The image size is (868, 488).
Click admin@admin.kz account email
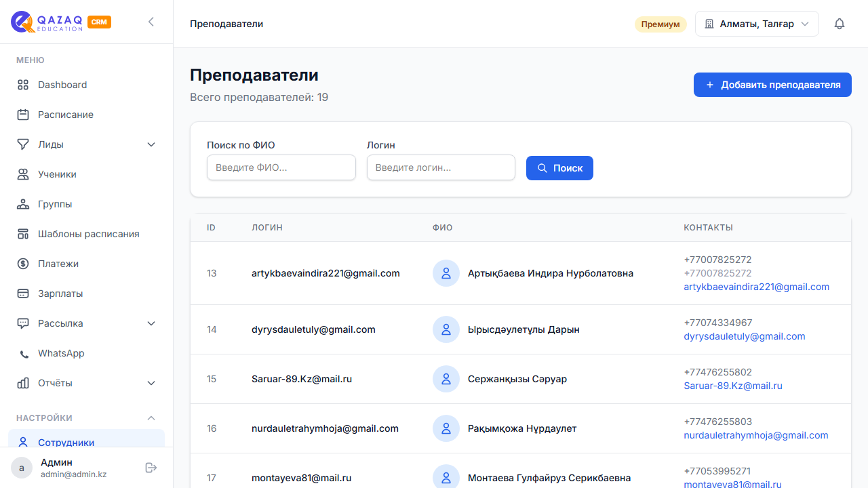pyautogui.click(x=73, y=474)
